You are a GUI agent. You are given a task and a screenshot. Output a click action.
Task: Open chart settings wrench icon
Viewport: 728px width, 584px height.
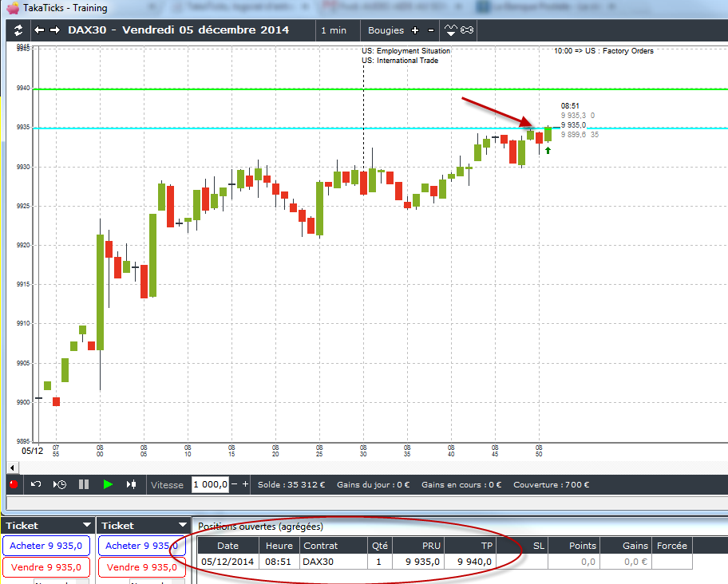tap(467, 30)
